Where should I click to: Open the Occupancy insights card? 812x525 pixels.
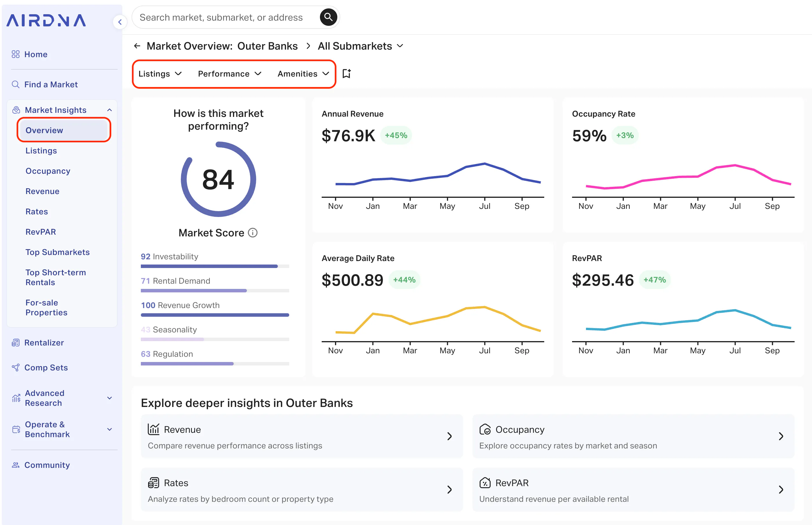tap(633, 436)
